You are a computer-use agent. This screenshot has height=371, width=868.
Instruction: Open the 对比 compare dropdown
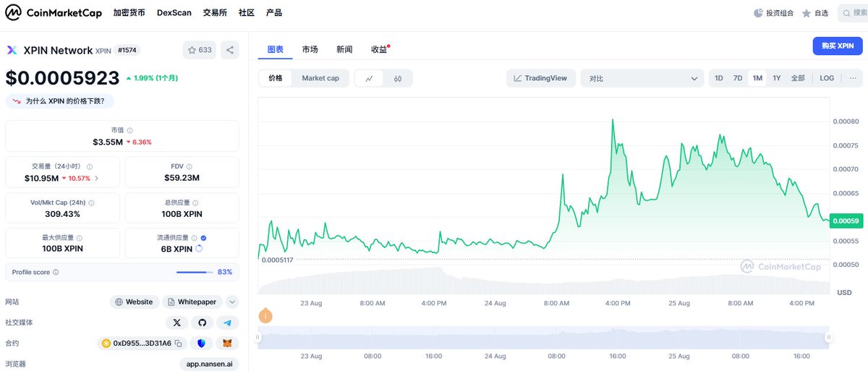coord(642,78)
